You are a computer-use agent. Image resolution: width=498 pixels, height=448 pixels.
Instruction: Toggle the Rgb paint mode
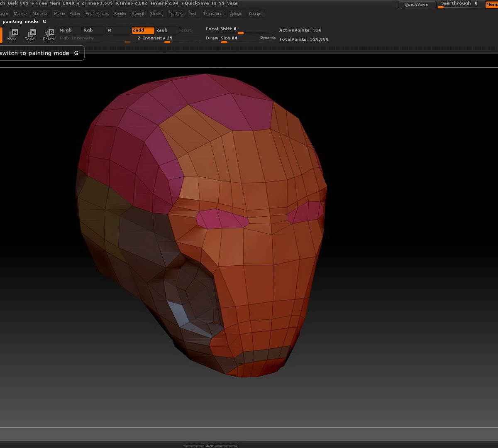93,30
